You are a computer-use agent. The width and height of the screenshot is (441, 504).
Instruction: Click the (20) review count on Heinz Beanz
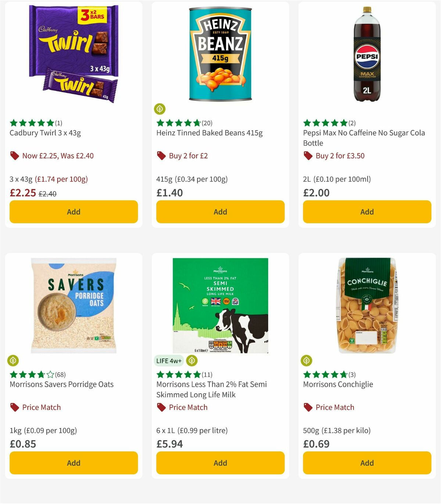pos(207,123)
